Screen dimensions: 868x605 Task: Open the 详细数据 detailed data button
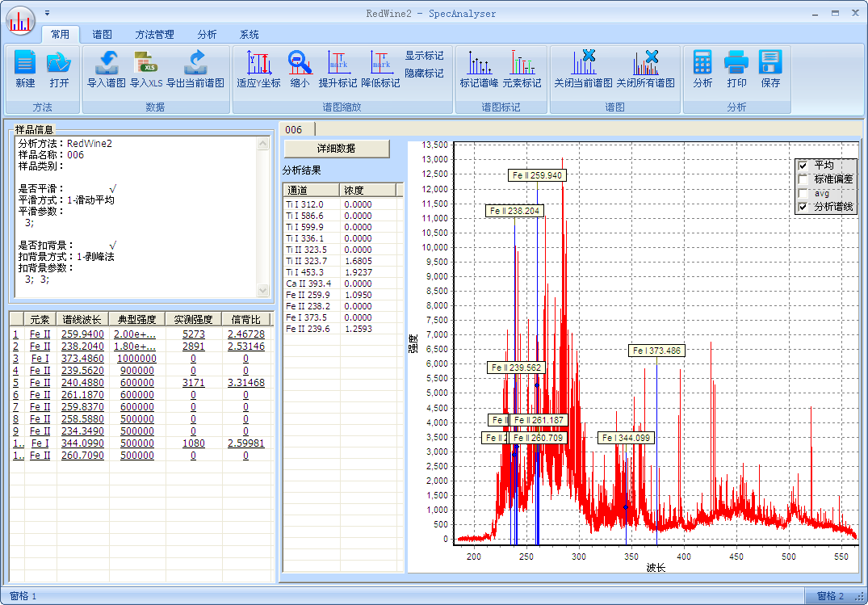[337, 149]
